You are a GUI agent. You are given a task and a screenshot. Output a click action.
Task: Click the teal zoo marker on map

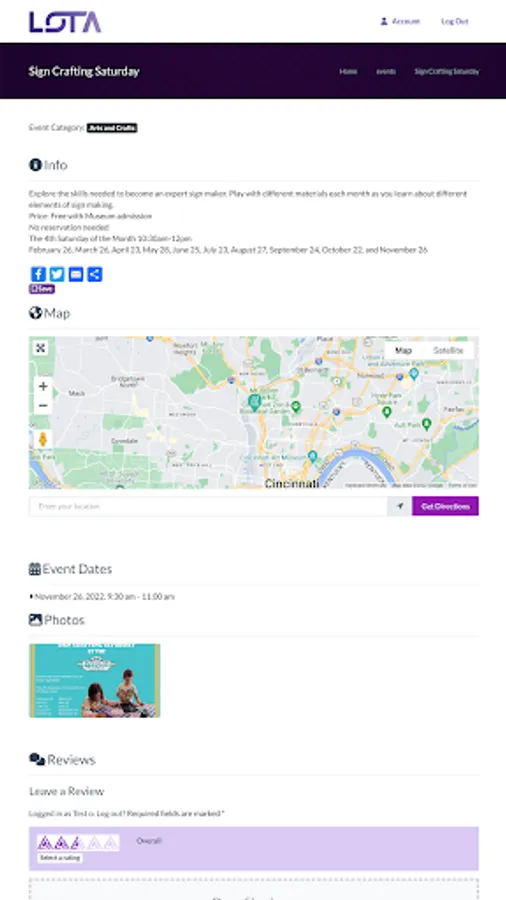click(x=254, y=401)
